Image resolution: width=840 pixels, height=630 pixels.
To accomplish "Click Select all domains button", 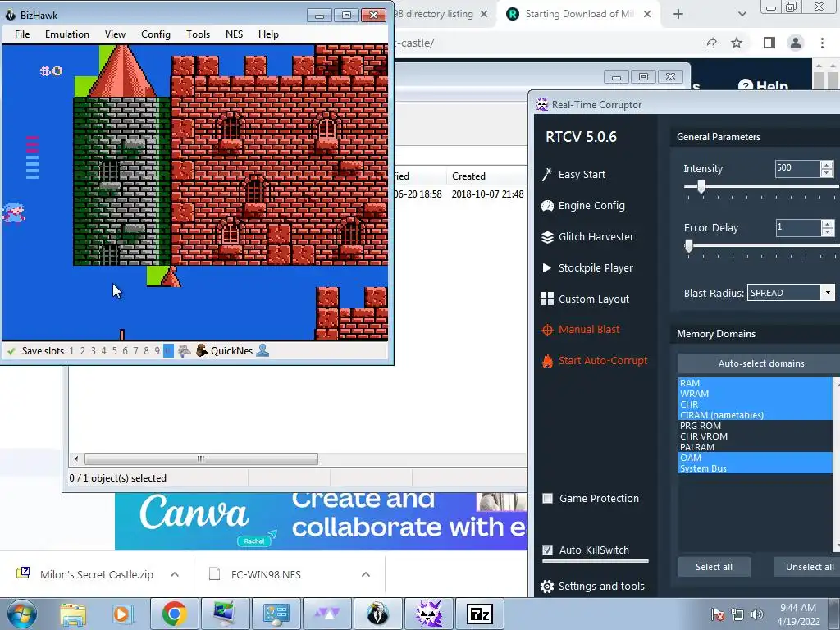I will [x=714, y=567].
